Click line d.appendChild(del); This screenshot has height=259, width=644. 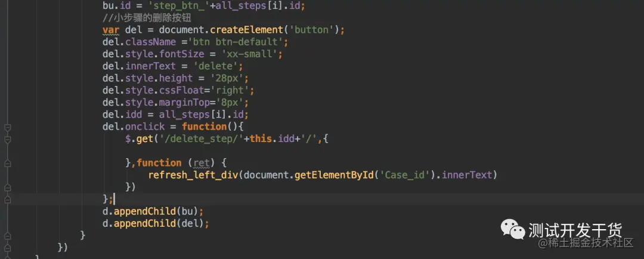(x=156, y=224)
